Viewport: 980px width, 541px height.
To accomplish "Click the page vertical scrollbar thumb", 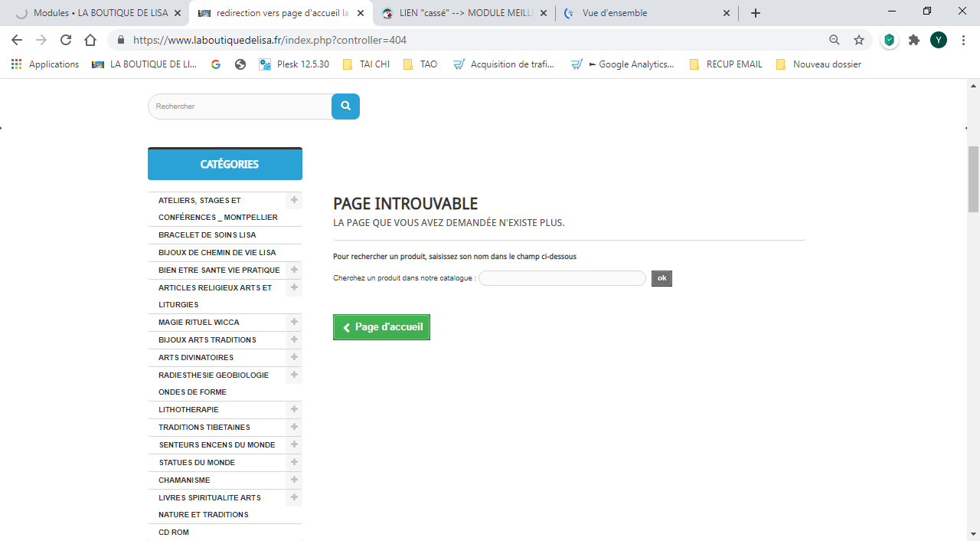I will (974, 179).
